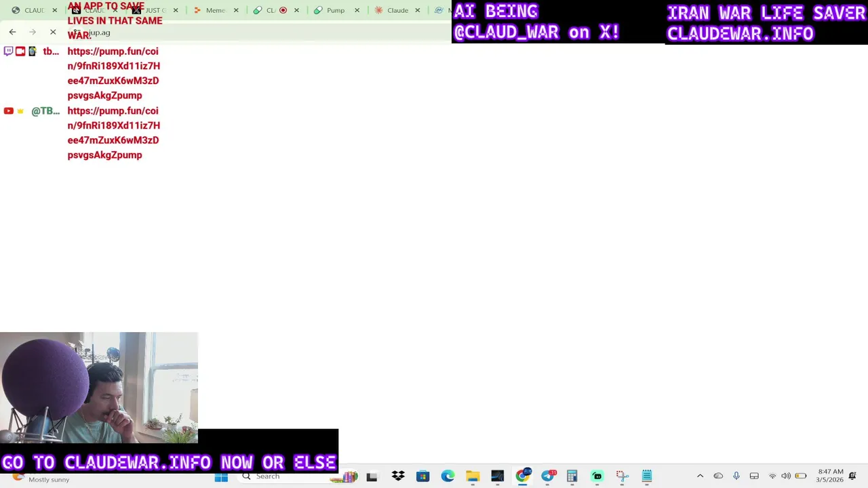
Task: Click the battery status tray icon
Action: (x=801, y=476)
